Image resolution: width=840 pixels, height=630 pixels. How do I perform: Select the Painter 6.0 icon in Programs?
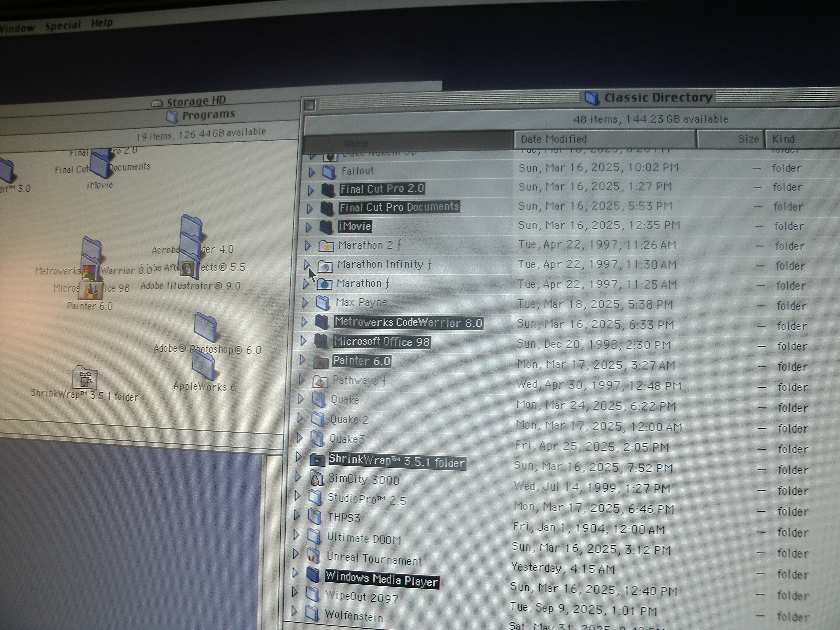[91, 291]
